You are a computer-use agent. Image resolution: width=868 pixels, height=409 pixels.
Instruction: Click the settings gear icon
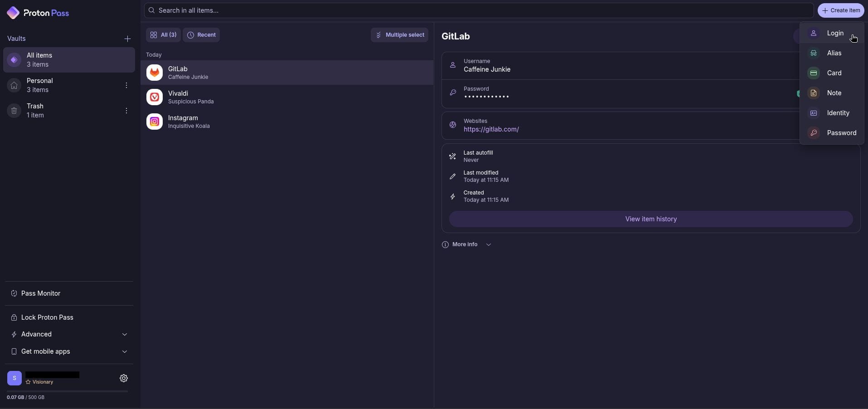[124, 378]
